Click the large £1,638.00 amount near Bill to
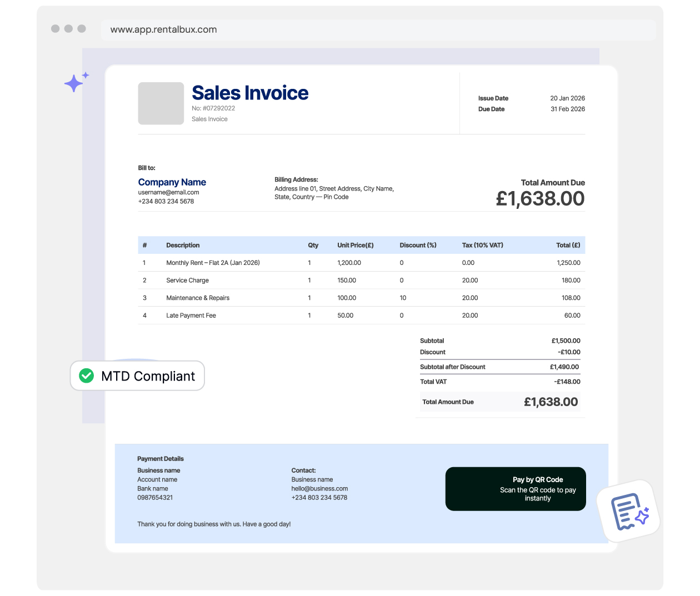 [x=540, y=198]
